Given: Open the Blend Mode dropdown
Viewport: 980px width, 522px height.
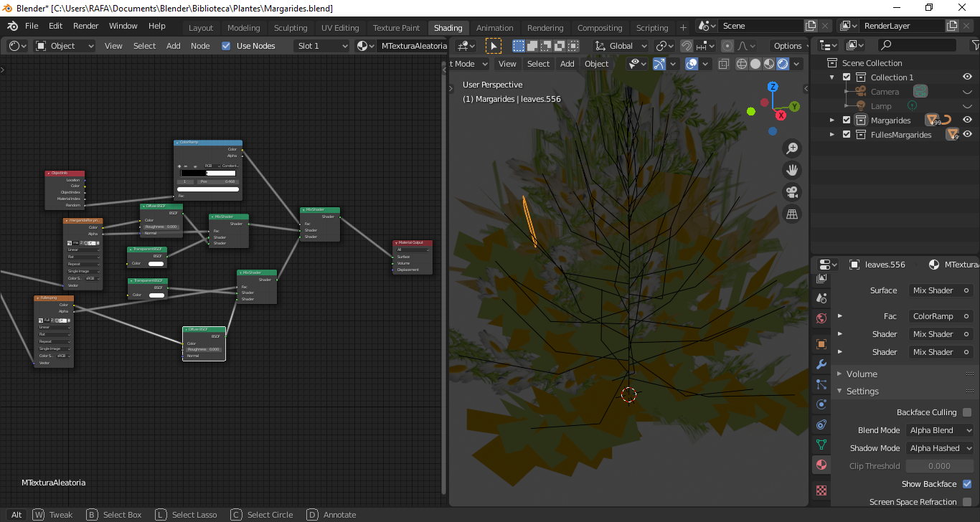Looking at the screenshot, I should pos(940,430).
